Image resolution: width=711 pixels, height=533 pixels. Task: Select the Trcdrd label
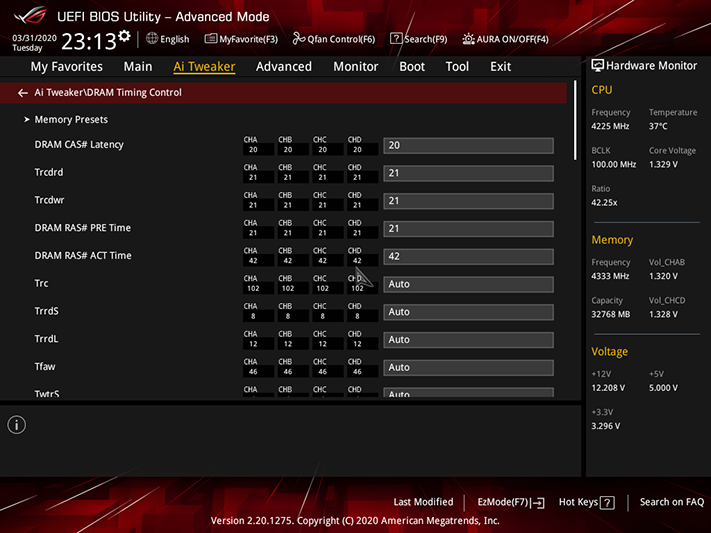tap(49, 172)
